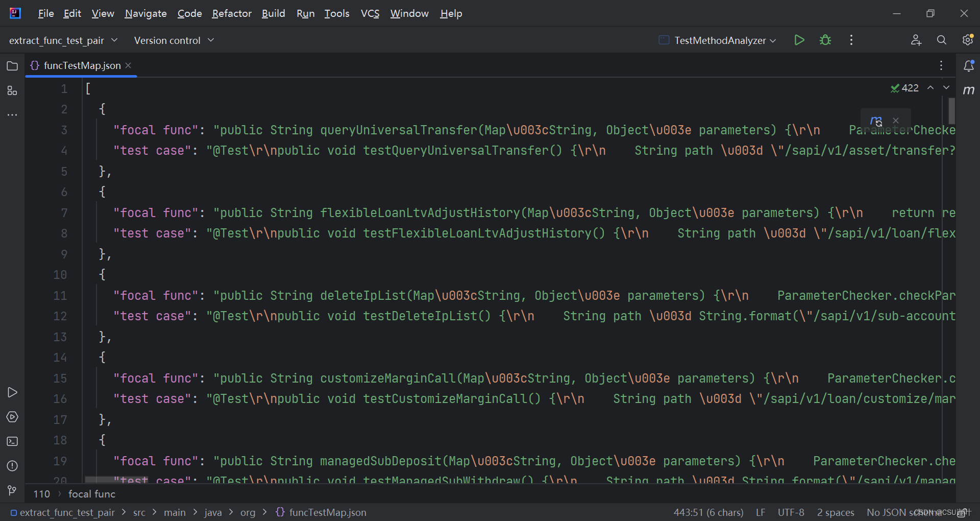Click the UTF-8 encoding indicator

click(791, 512)
